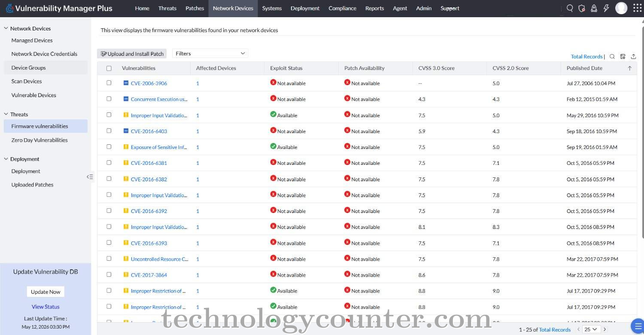Check the box for CVE-2006-3906 row
This screenshot has height=335, width=644.
[109, 83]
